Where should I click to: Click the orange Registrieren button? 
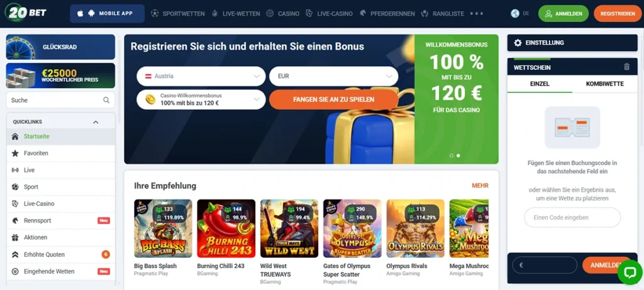tap(618, 14)
